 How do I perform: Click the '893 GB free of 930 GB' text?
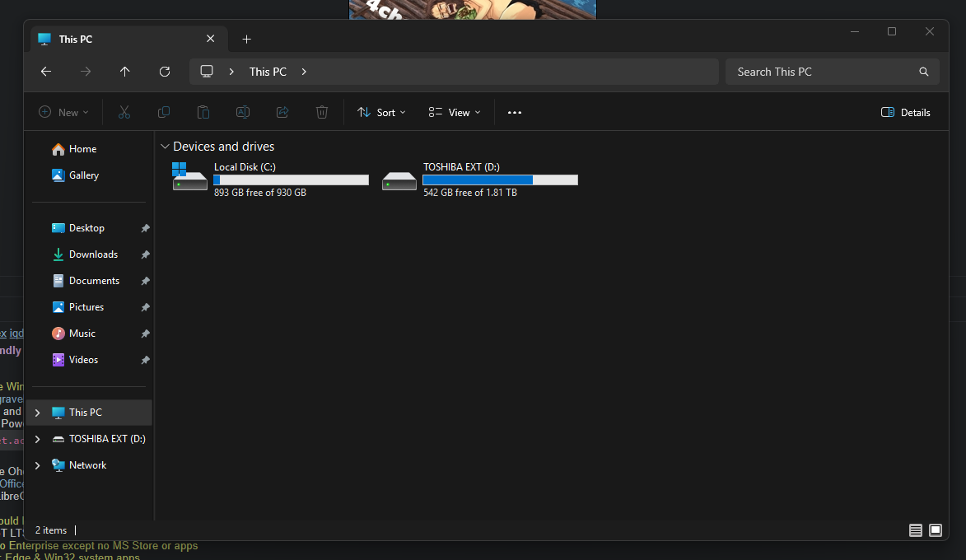point(260,193)
